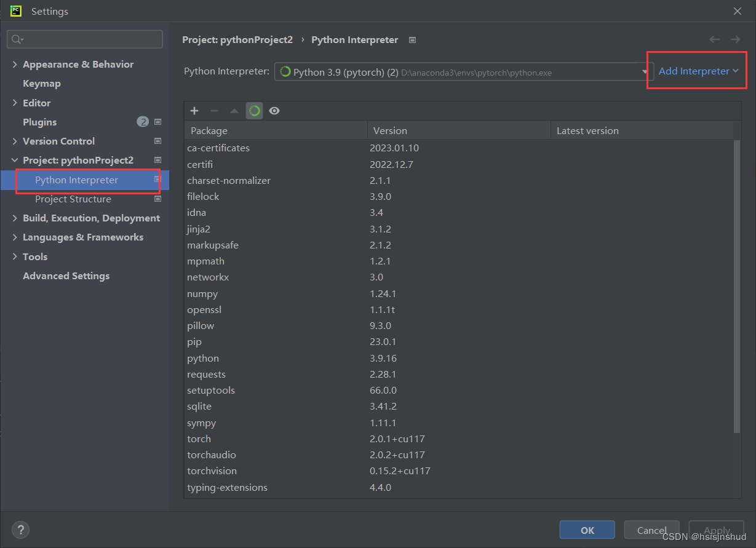Click the Project: pythonProject2 breadcrumb
This screenshot has height=548, width=756.
pyautogui.click(x=237, y=39)
